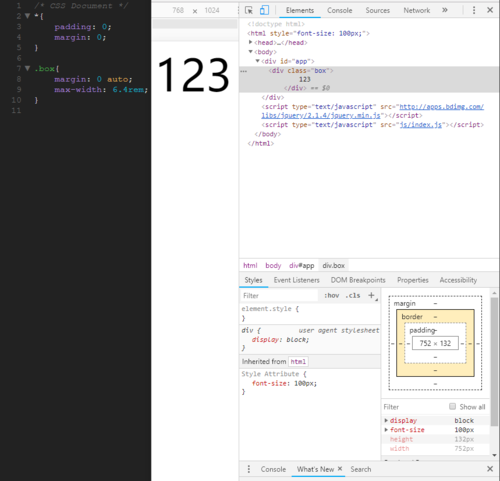This screenshot has width=500, height=481.
Task: Switch to the top Console tab
Action: pos(339,10)
